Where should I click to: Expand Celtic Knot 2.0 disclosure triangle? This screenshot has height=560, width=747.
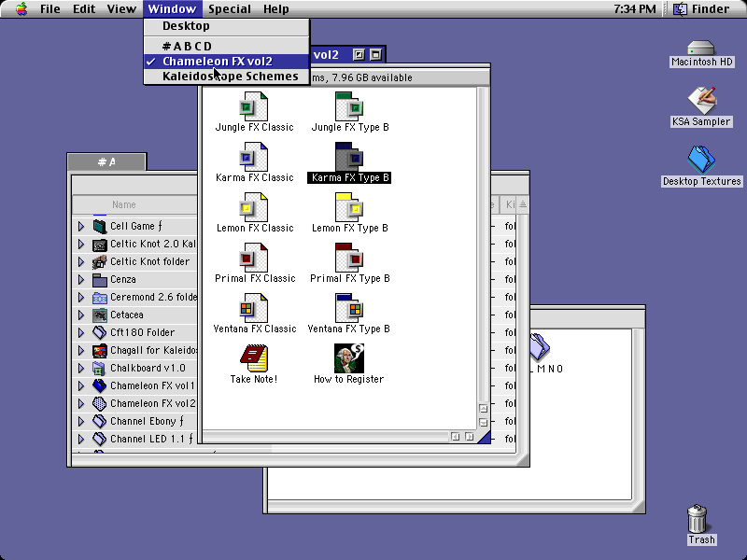pyautogui.click(x=81, y=245)
